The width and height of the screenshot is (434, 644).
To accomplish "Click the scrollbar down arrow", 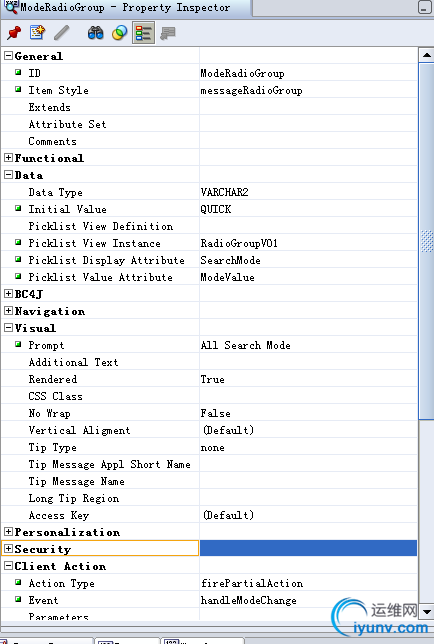I will (426, 612).
